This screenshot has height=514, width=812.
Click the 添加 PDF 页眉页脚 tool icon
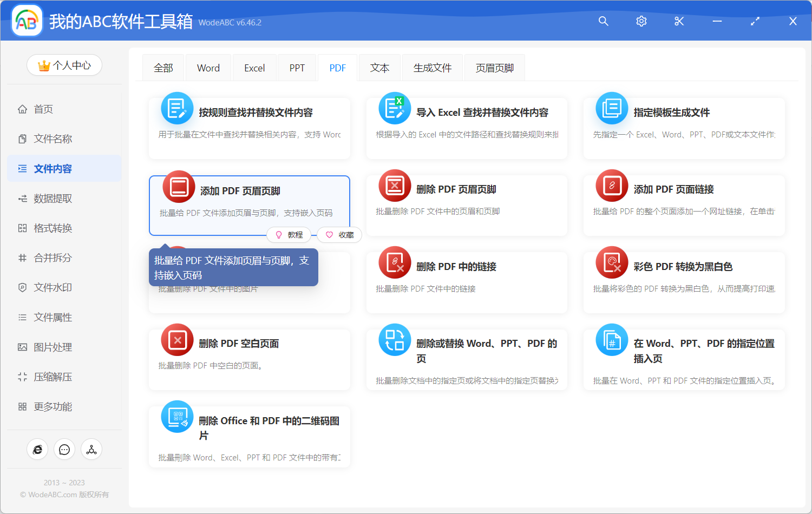178,186
